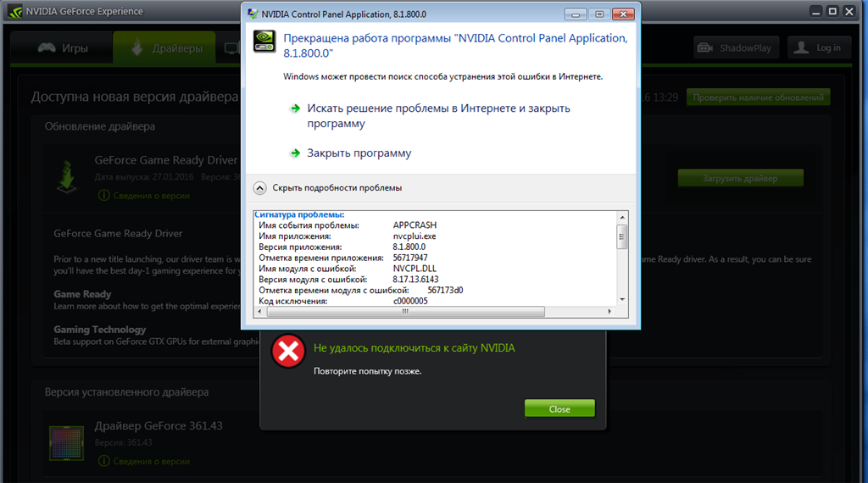Click the ShadowPlay camera icon
Viewport: 868px width, 483px height.
pos(704,48)
